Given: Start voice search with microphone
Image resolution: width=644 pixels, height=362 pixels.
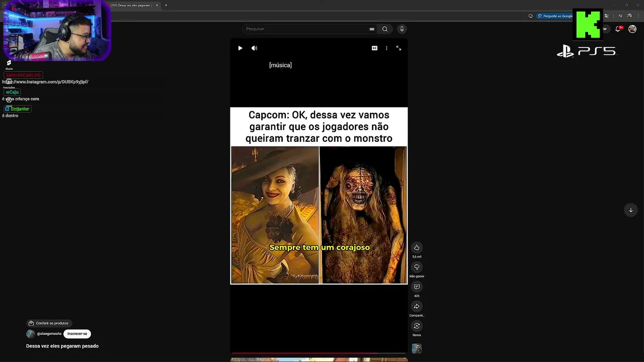Looking at the screenshot, I should point(401,29).
